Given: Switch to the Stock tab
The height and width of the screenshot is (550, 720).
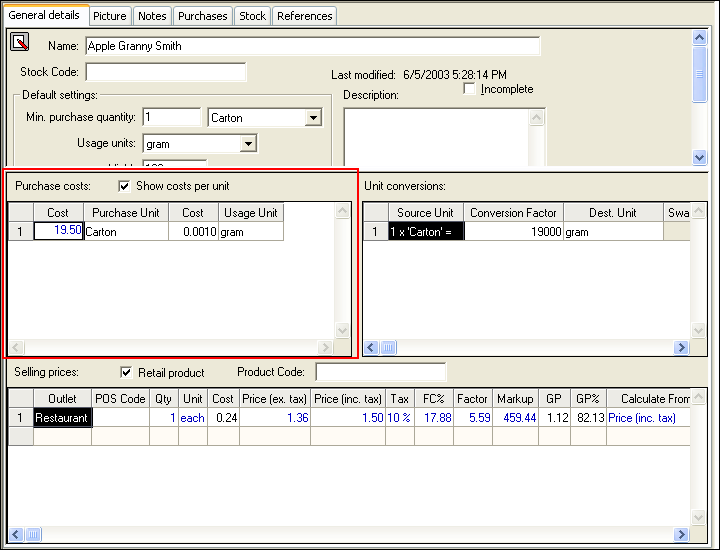Looking at the screenshot, I should pos(253,16).
